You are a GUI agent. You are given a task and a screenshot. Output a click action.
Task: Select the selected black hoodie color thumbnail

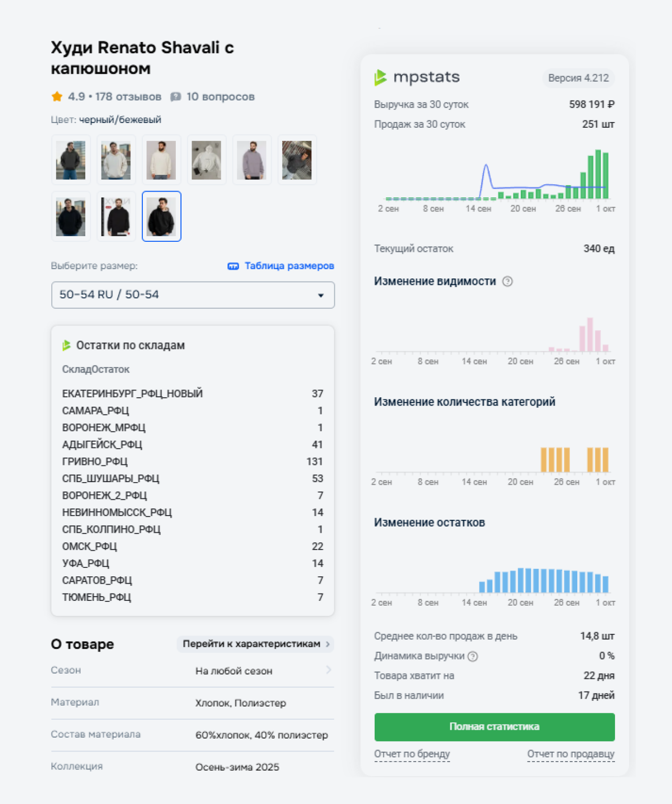point(162,216)
